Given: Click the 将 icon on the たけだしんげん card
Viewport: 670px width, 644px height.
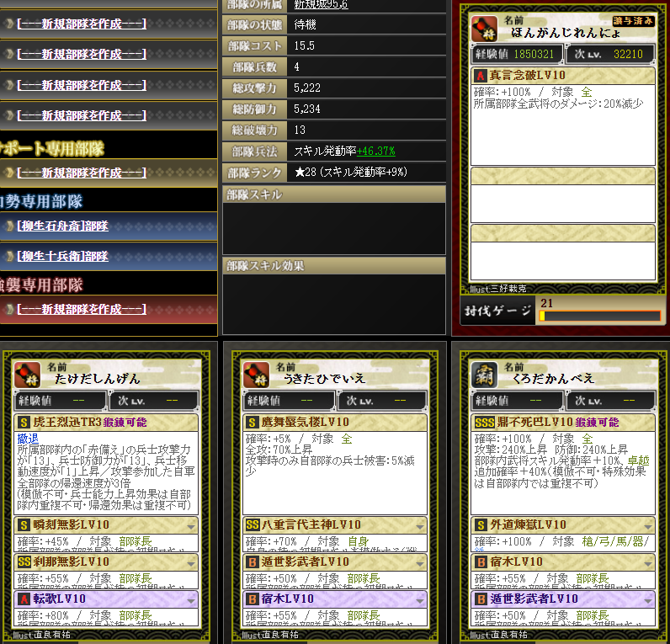Looking at the screenshot, I should pyautogui.click(x=27, y=375).
